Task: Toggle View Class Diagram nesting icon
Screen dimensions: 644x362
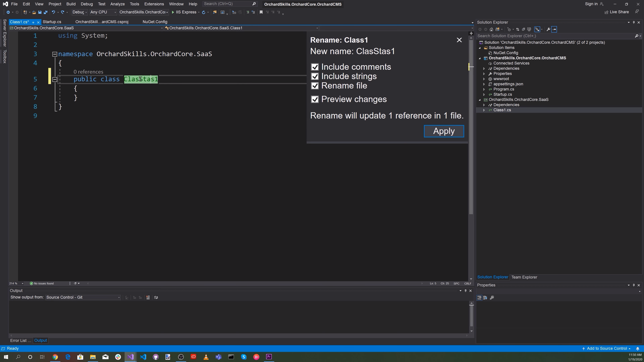Action: point(537,29)
